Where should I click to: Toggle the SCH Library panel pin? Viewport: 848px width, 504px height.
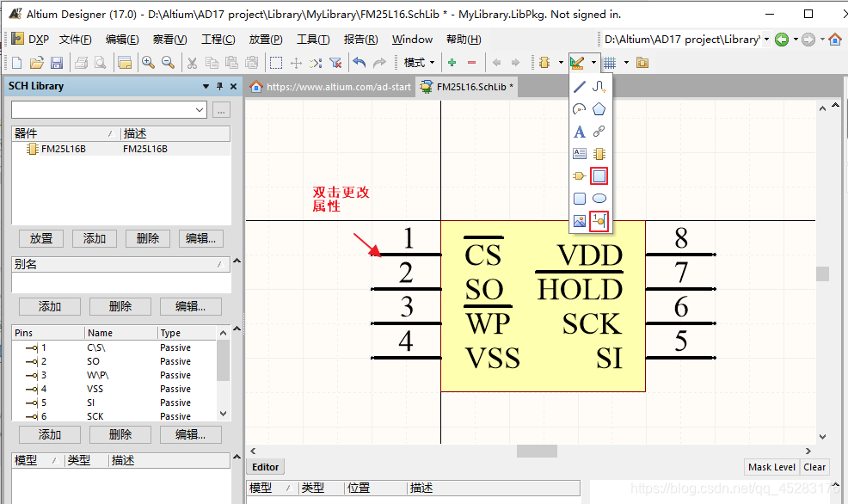tap(219, 86)
